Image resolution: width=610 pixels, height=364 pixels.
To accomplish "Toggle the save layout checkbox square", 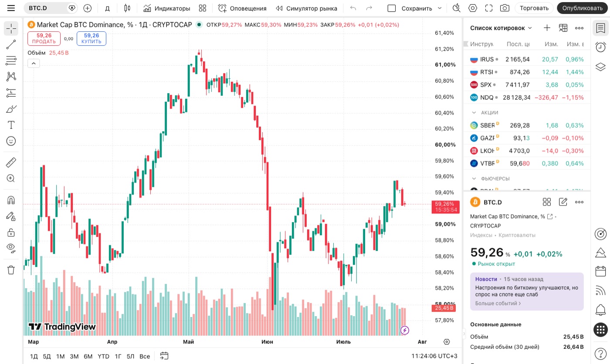I will tap(391, 8).
